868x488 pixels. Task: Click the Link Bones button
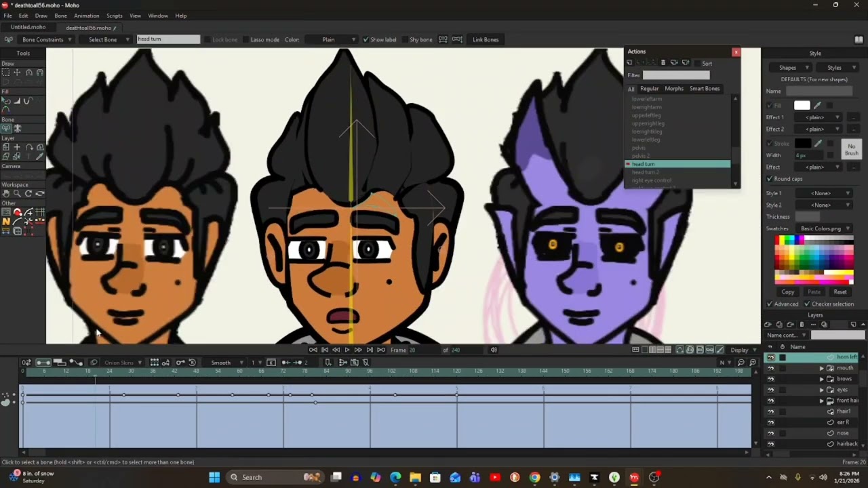coord(486,39)
